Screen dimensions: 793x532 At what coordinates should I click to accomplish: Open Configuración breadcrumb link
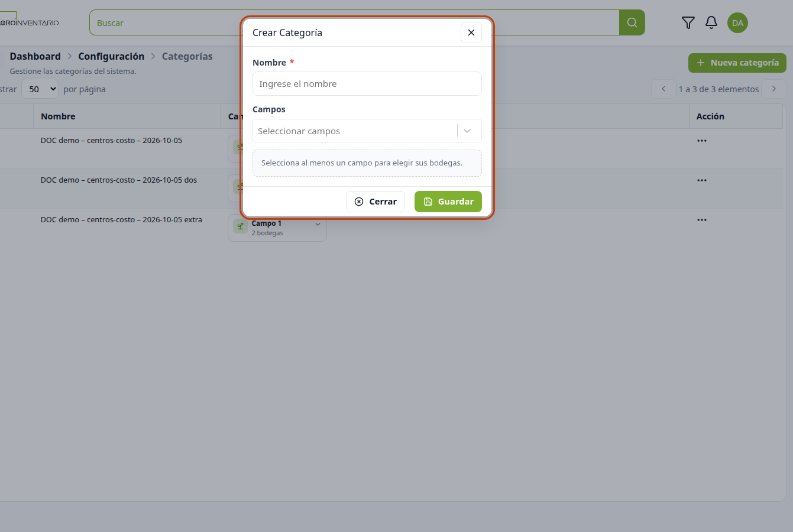(111, 56)
